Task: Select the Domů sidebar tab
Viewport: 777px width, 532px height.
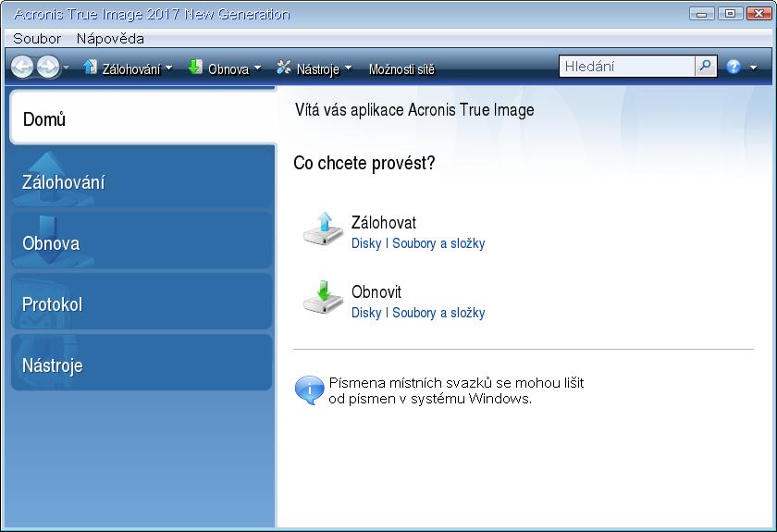Action: click(142, 118)
